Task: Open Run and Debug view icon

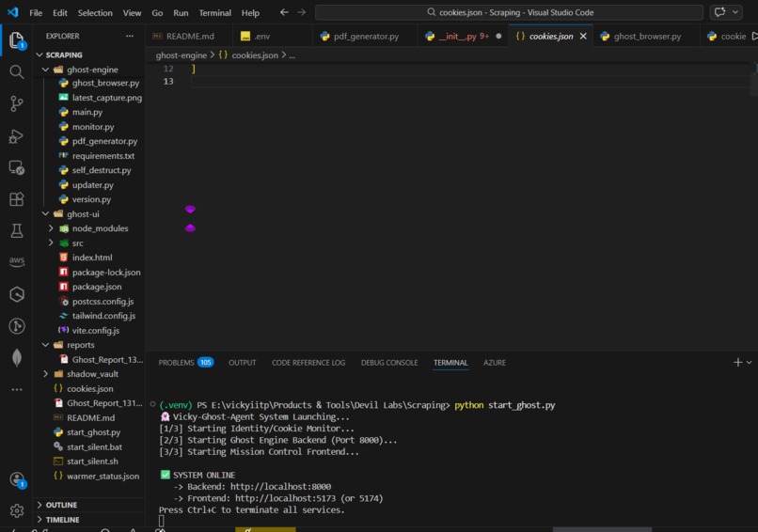Action: [16, 136]
